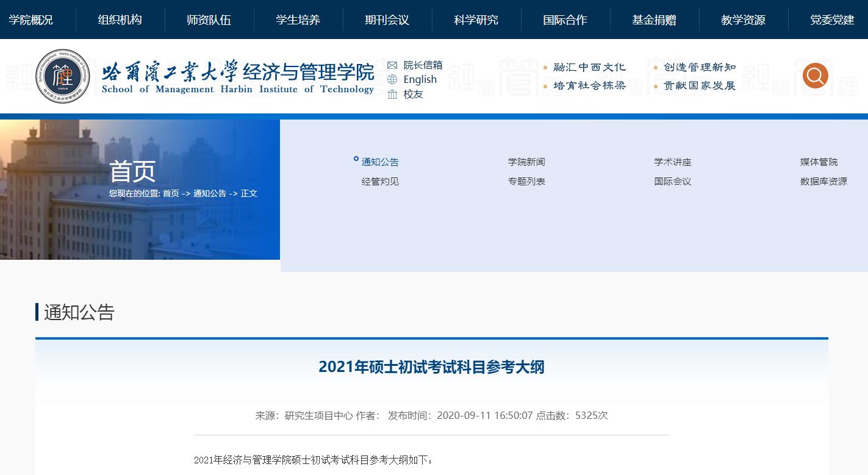The image size is (868, 475).
Task: Click the envelope icon for dean's mailbox
Action: (x=392, y=65)
